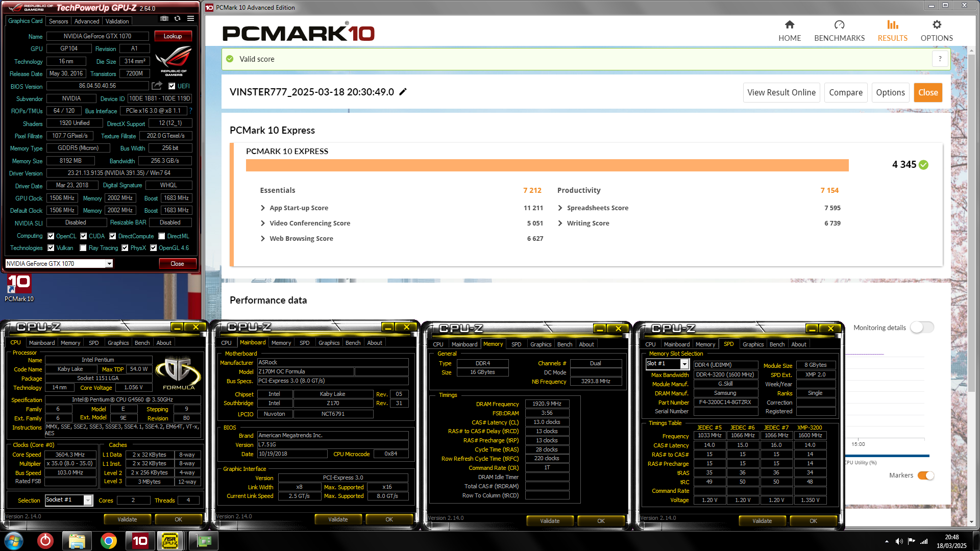Click the GPU-Z red Close button

click(177, 264)
